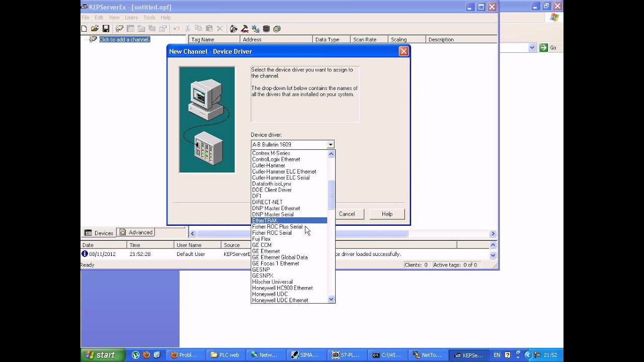Select highlighted EtherTRAK driver
644x362 pixels.
(x=289, y=221)
